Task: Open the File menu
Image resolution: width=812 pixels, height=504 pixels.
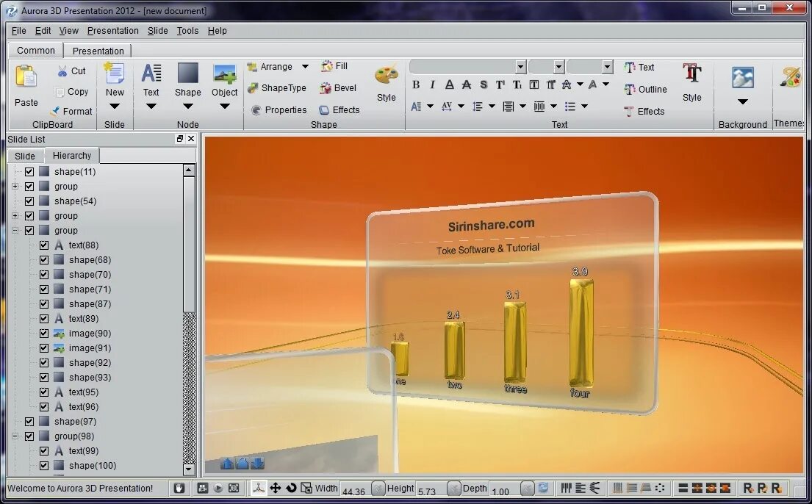Action: click(18, 31)
